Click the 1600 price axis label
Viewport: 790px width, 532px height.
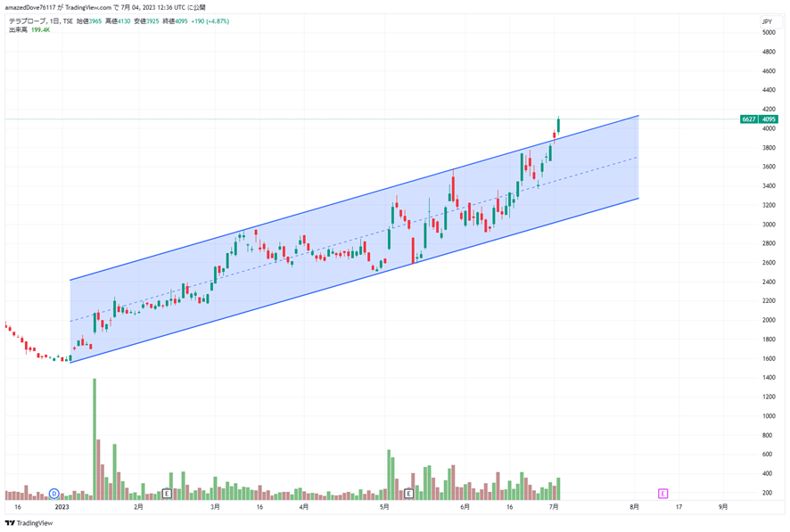(x=769, y=359)
